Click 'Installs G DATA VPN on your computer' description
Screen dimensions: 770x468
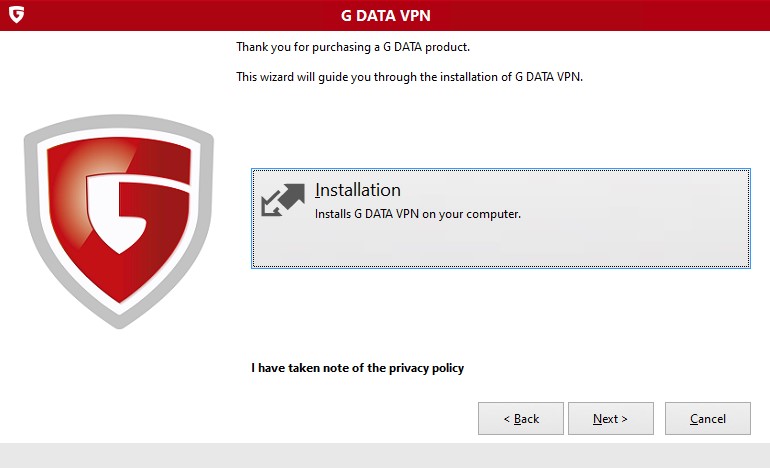[x=418, y=213]
